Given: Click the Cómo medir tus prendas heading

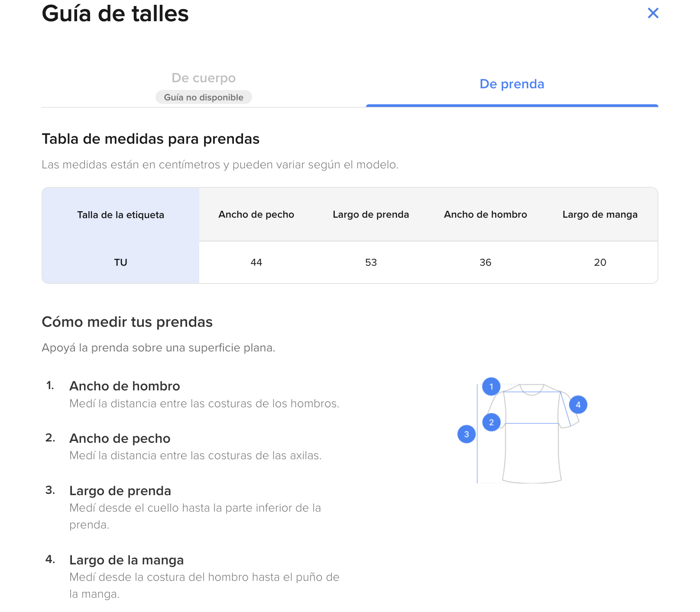Looking at the screenshot, I should click(x=127, y=322).
